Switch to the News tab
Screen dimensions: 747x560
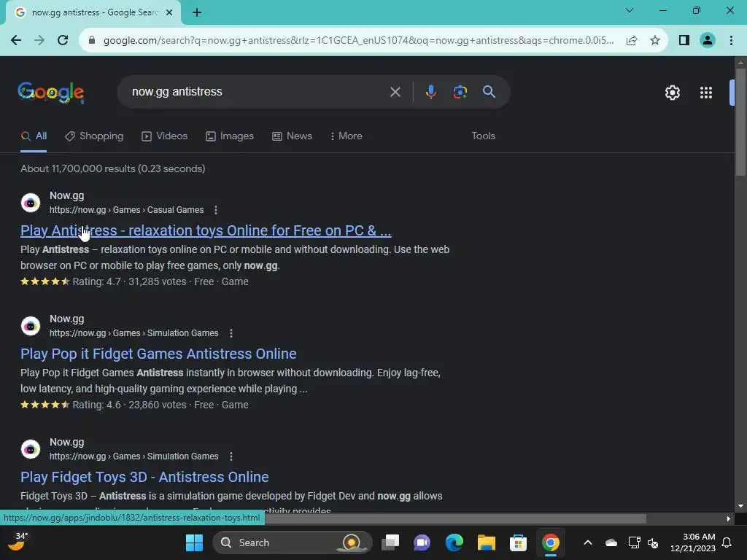pos(292,136)
